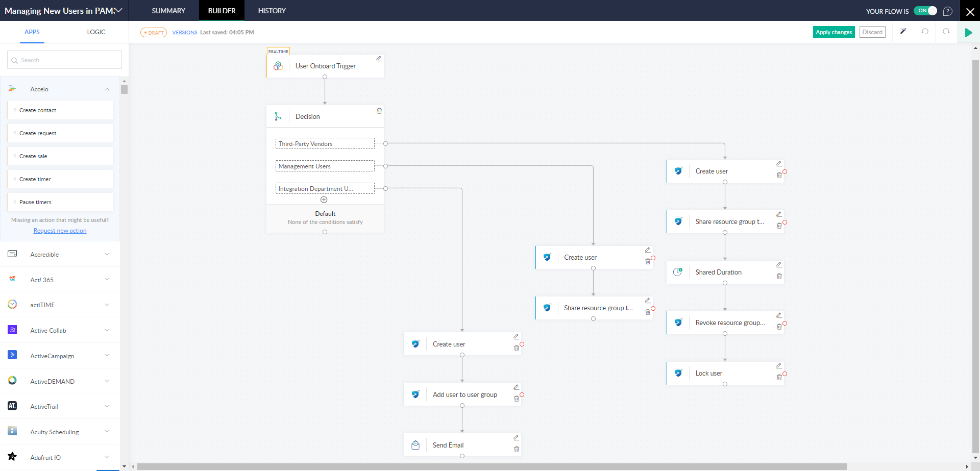Screen dimensions: 980x471
Task: Turn off the flow using the ON toggle
Action: point(925,10)
